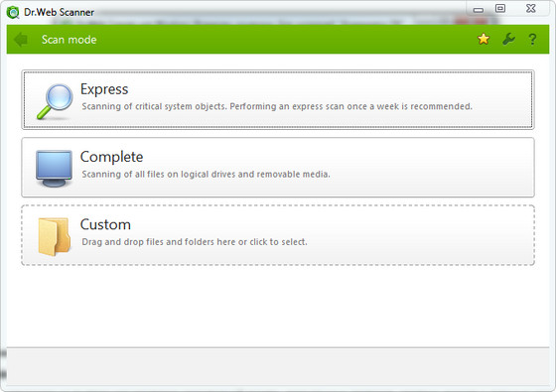Click the monitor icon for Complete scan
The height and width of the screenshot is (392, 556).
click(54, 169)
